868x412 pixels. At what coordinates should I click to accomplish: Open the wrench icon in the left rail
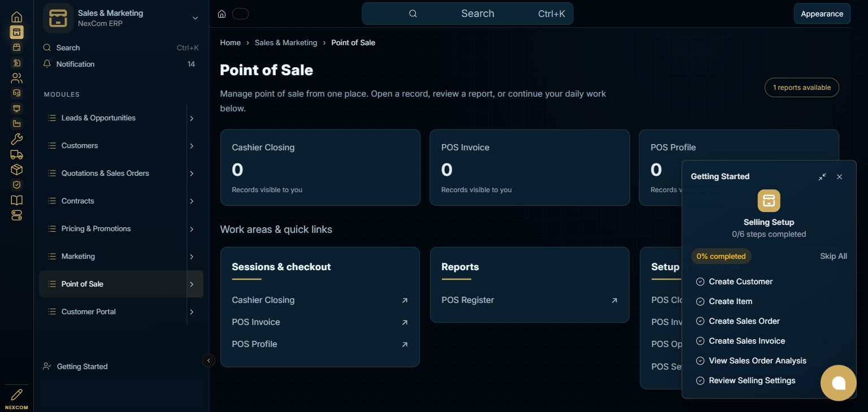(x=17, y=139)
